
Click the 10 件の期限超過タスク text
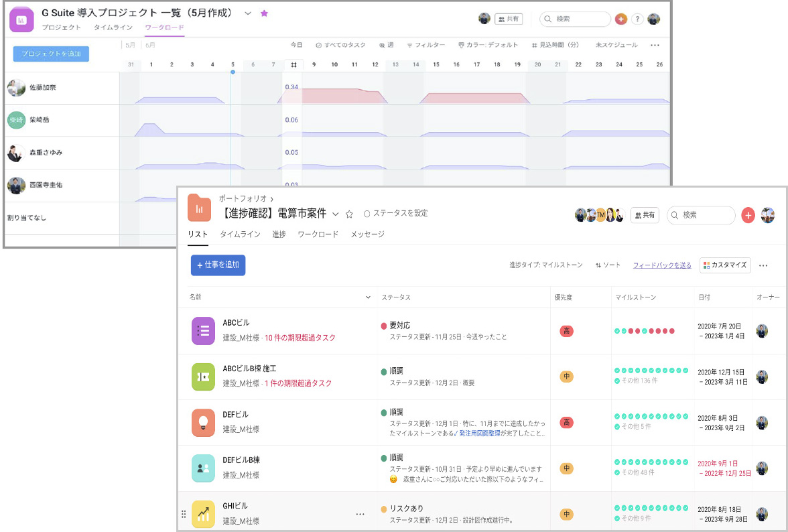pos(300,338)
